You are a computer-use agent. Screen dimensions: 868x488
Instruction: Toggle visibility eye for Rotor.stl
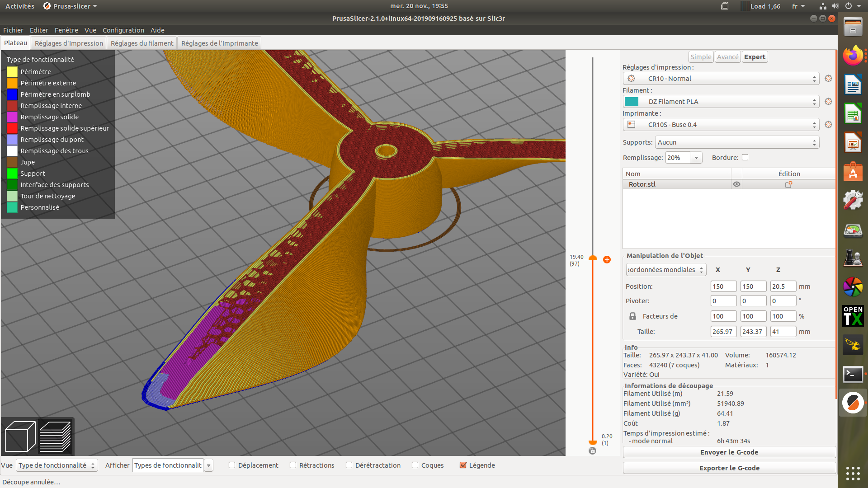tap(736, 184)
